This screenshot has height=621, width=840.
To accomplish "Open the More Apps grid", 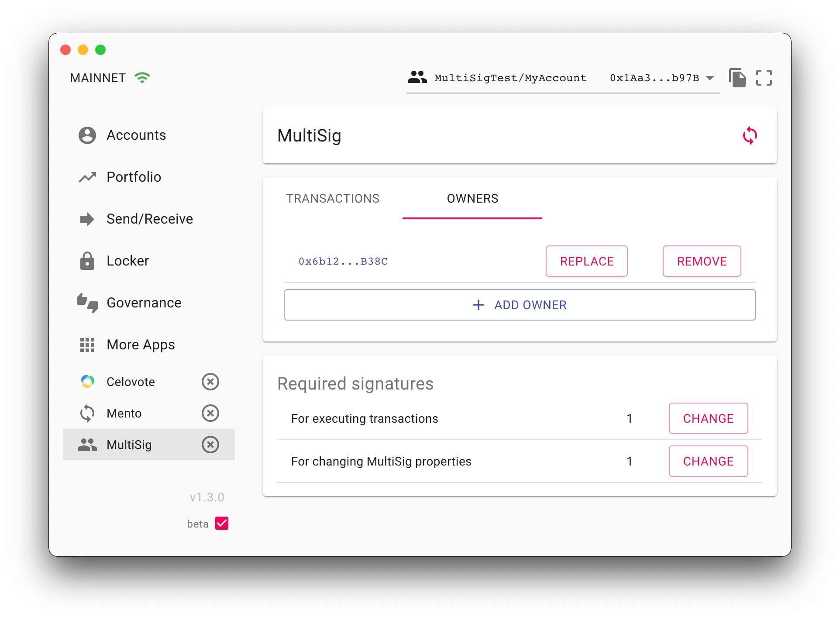I will (140, 345).
